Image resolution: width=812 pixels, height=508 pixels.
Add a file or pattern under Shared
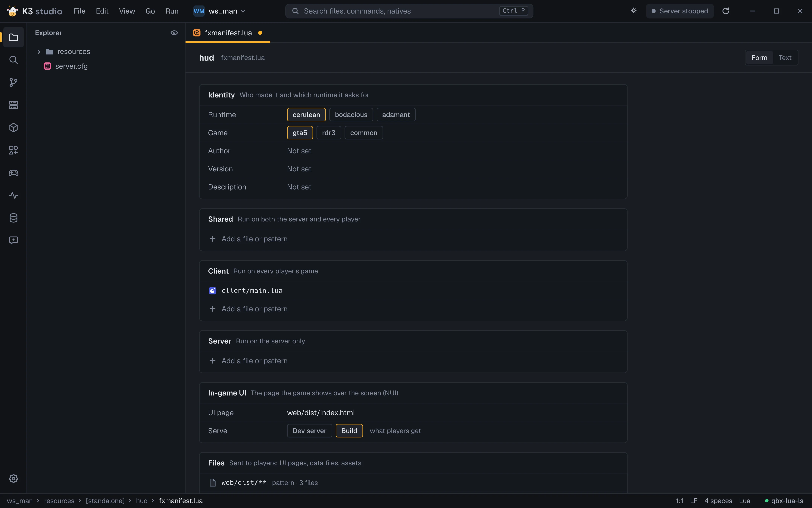(413, 239)
